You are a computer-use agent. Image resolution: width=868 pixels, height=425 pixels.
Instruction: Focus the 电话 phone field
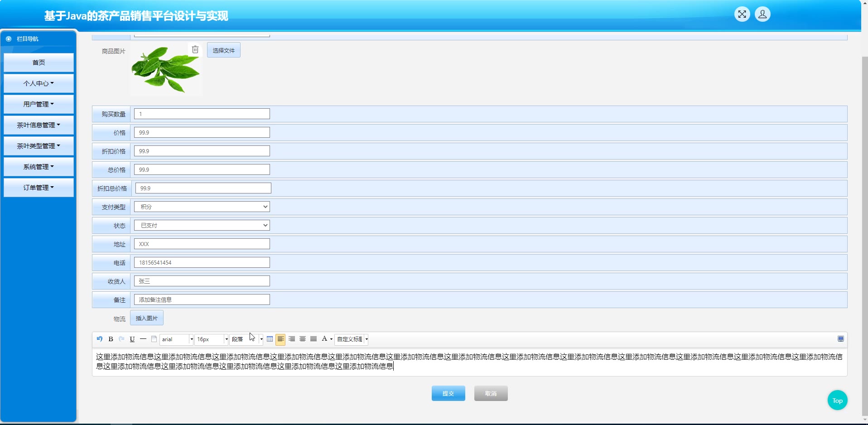[202, 262]
